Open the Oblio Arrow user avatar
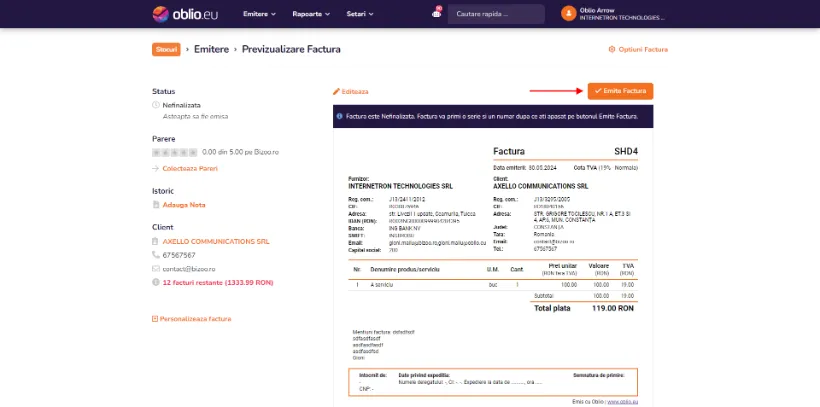This screenshot has width=820, height=407. (x=568, y=14)
